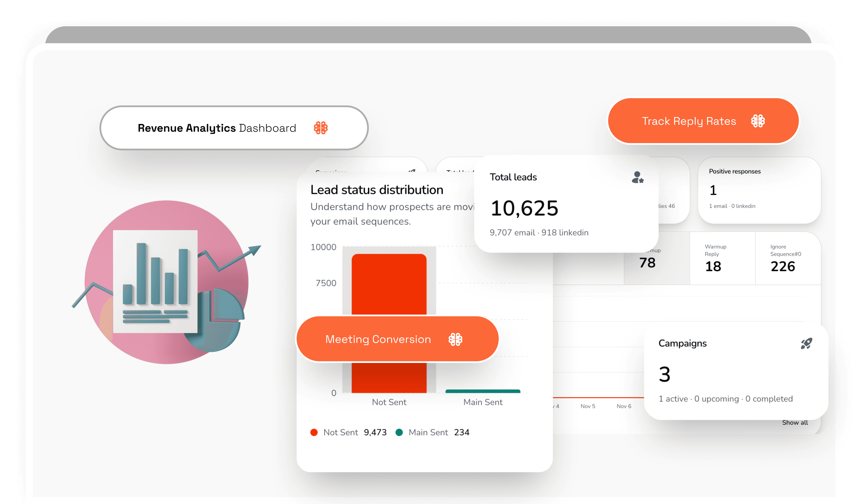This screenshot has width=868, height=504.
Task: Click red Not Sent legend dot
Action: point(314,433)
